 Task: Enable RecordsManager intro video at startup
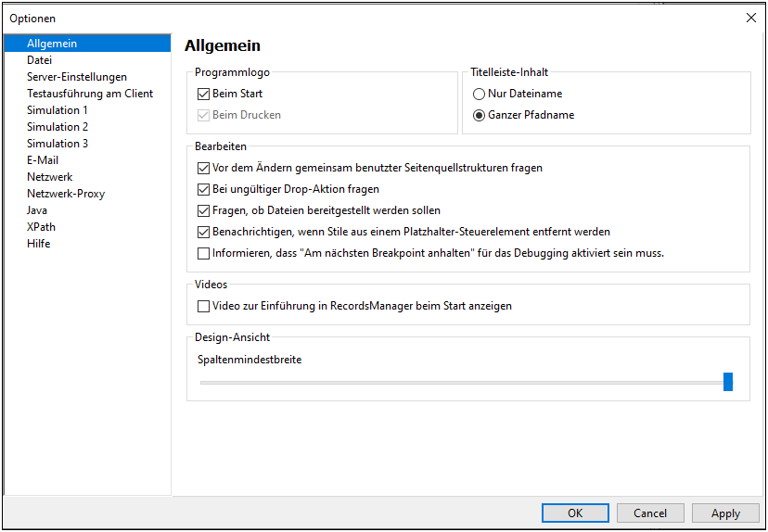[x=204, y=306]
